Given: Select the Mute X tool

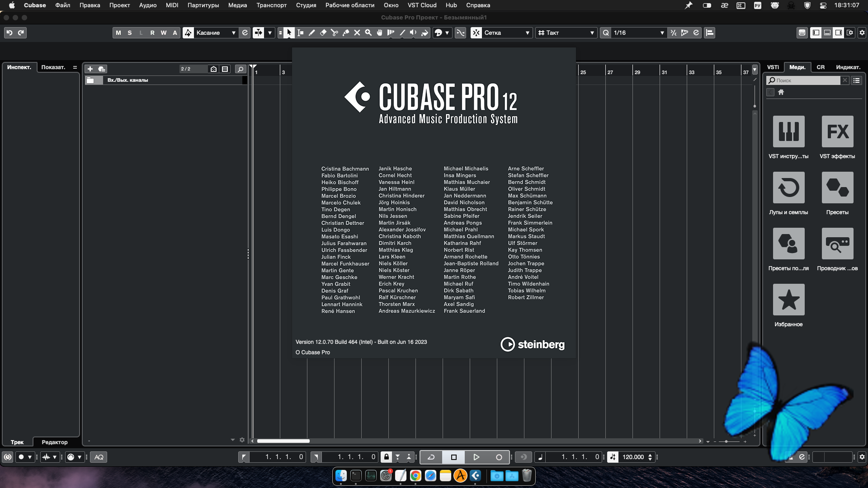Looking at the screenshot, I should click(357, 33).
